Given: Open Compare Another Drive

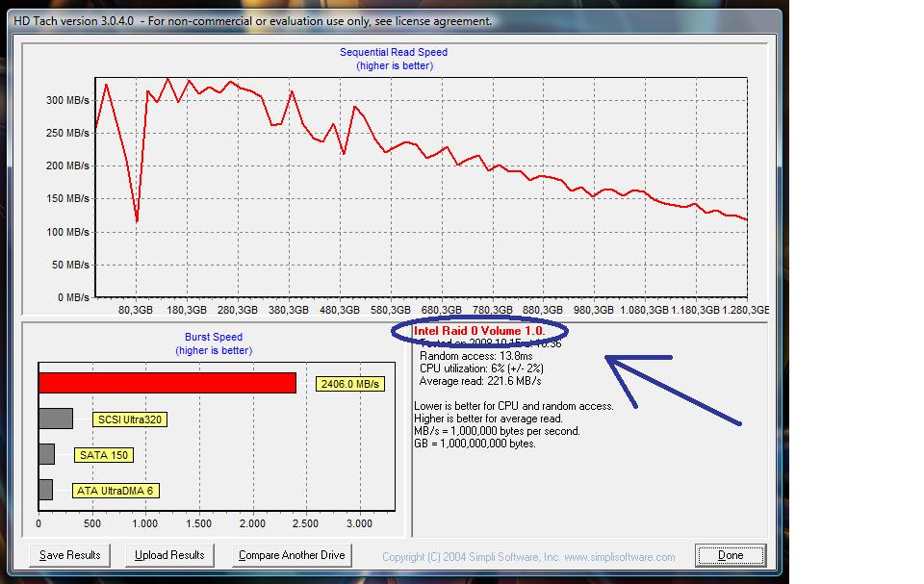Looking at the screenshot, I should click(292, 555).
